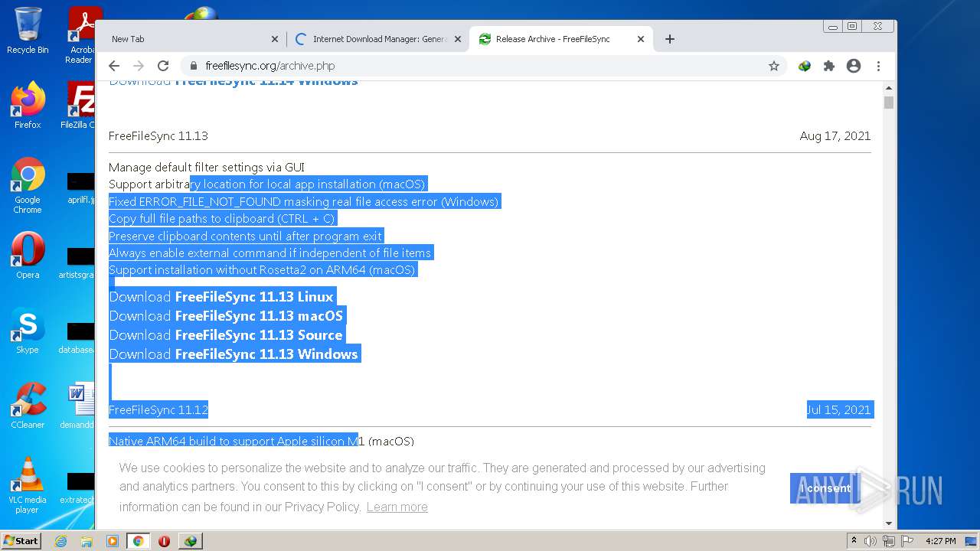
Task: Close the Internet Download Manager tab
Action: 458,39
